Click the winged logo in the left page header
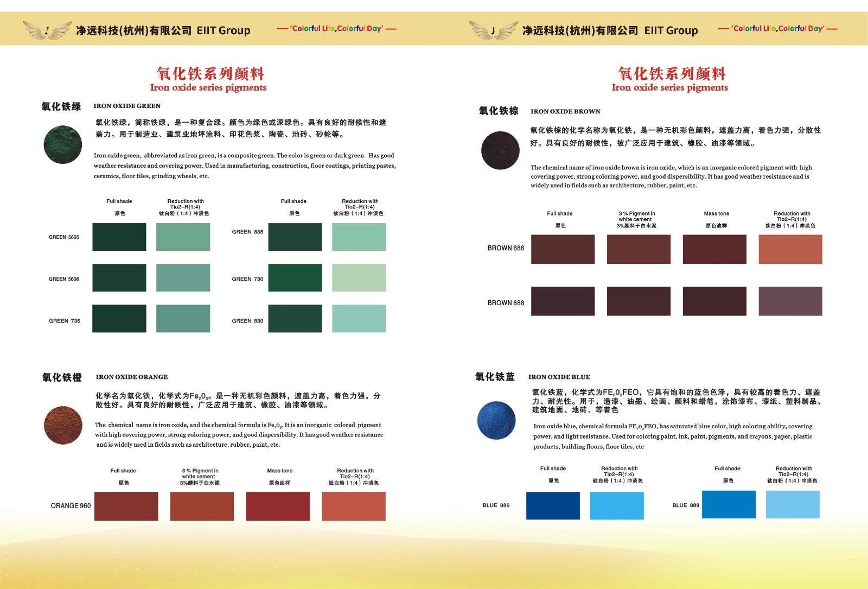This screenshot has width=868, height=589. click(x=47, y=30)
